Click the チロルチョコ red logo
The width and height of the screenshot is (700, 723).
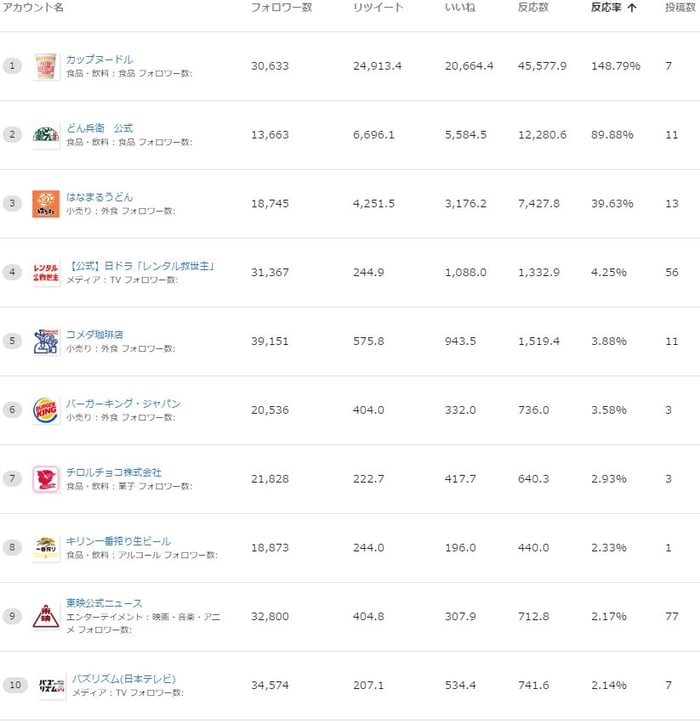[46, 479]
